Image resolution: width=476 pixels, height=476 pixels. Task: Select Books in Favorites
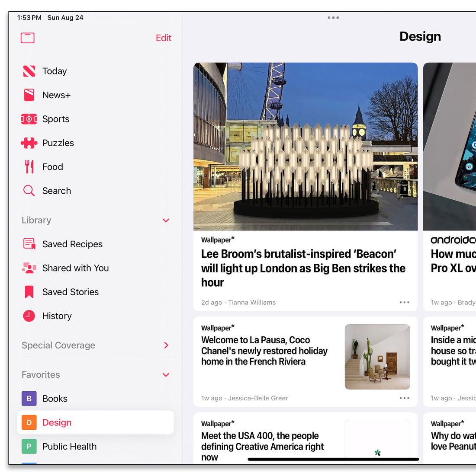coord(55,399)
